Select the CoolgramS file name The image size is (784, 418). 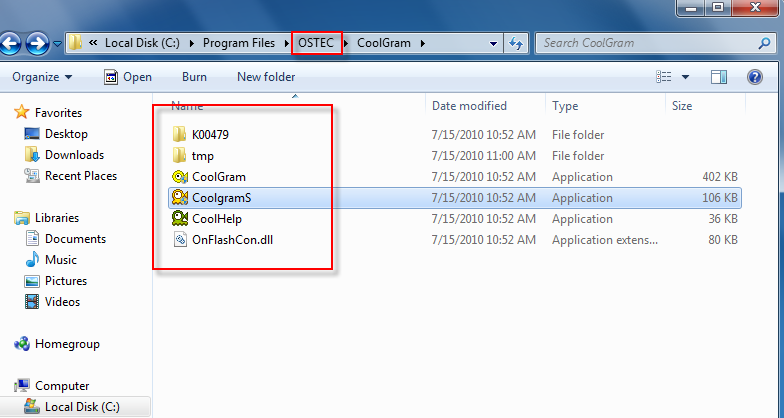coord(222,198)
